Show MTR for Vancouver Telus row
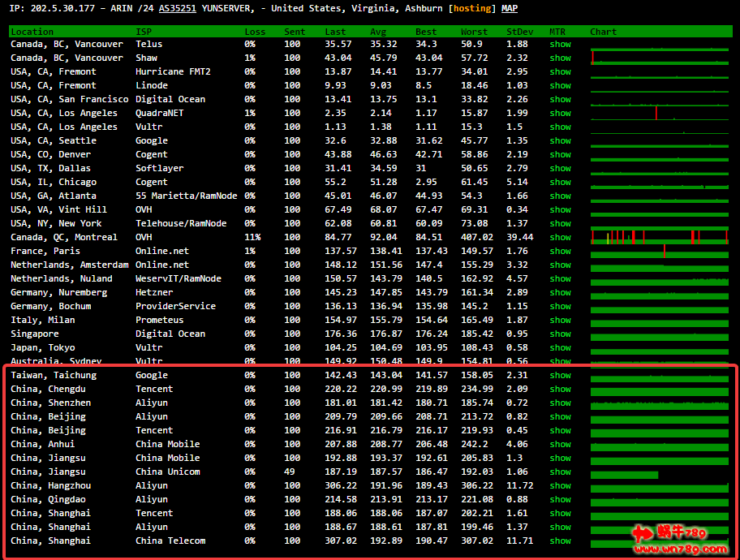The width and height of the screenshot is (740, 560). 560,45
